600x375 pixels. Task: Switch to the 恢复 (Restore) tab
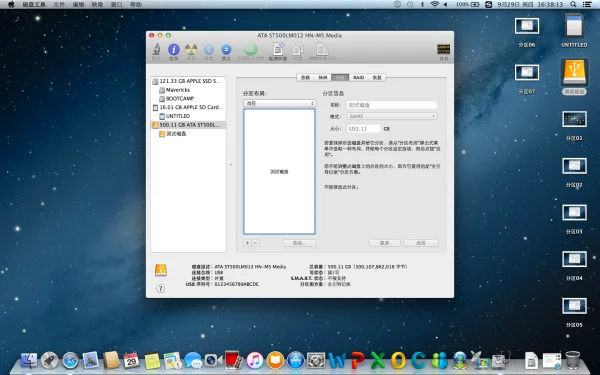tap(377, 78)
